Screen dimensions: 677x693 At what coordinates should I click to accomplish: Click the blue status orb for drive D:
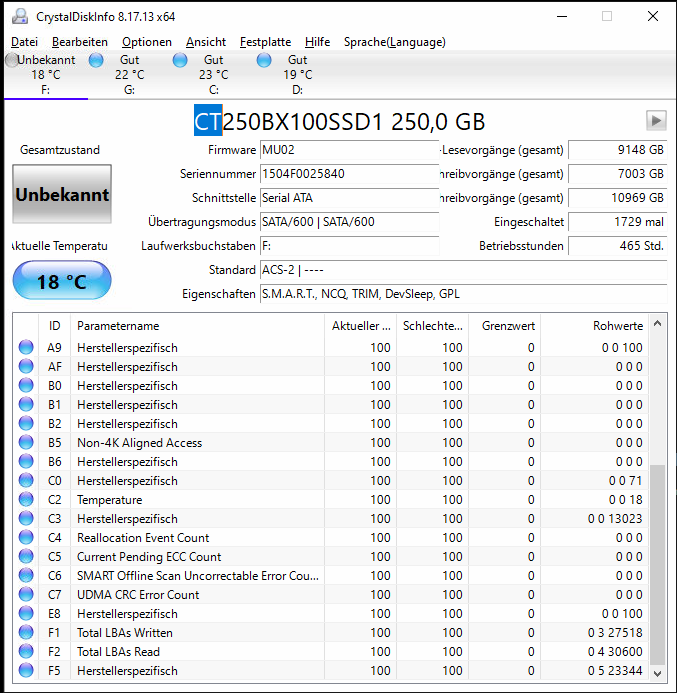[x=264, y=60]
